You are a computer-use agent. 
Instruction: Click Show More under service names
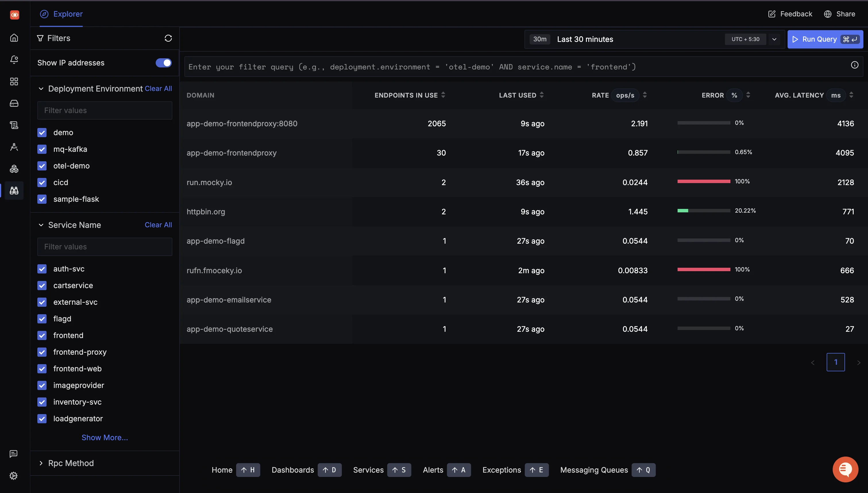coord(104,437)
